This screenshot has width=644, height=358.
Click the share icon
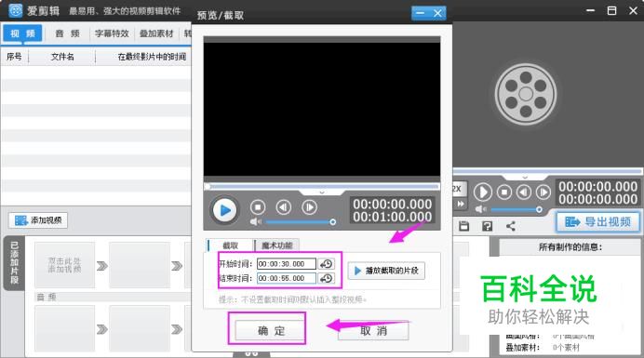tap(511, 226)
